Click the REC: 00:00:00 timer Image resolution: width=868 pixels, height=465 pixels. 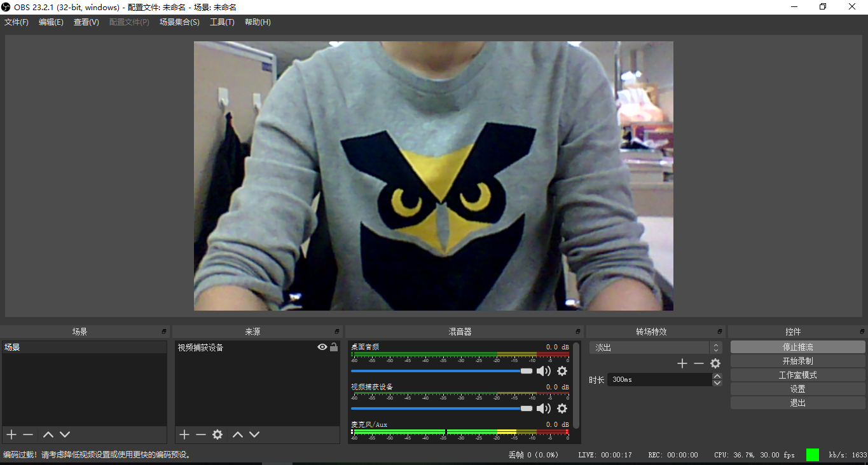673,455
